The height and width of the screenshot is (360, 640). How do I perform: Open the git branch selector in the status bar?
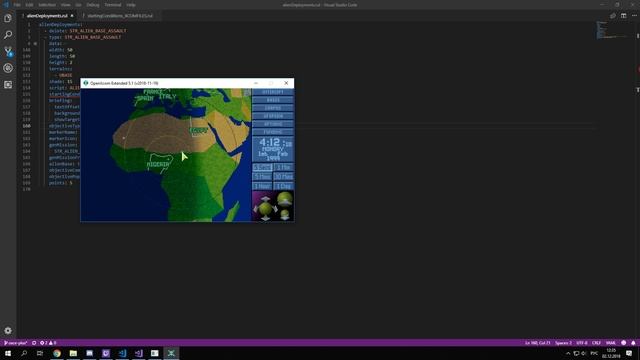point(16,343)
